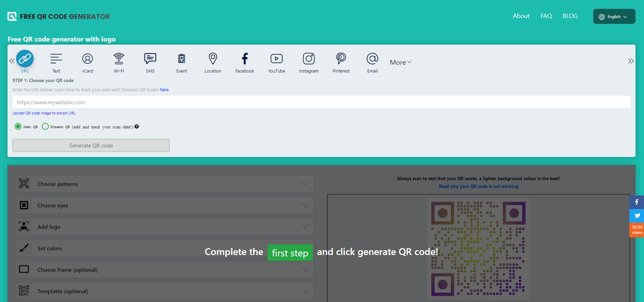Expand the Add logo section chevron
This screenshot has width=644, height=302.
coord(305,226)
